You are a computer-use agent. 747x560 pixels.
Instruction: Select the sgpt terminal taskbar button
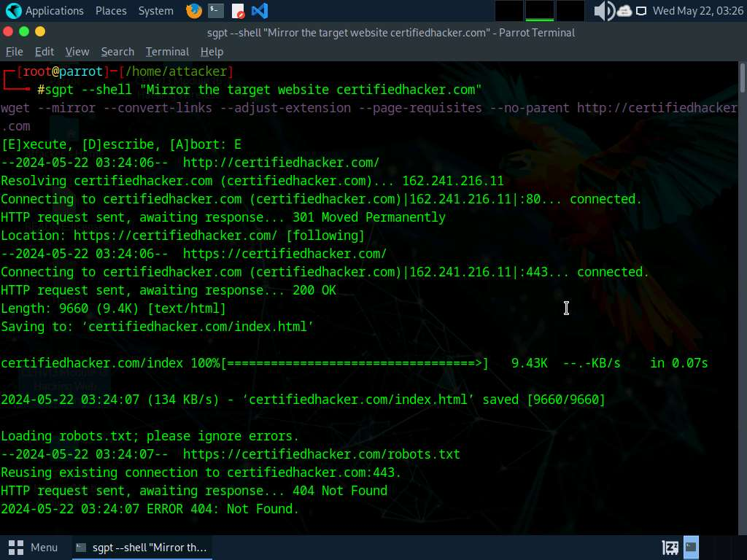[142, 547]
